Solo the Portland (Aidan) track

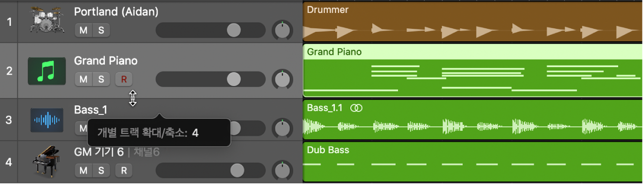coord(101,30)
